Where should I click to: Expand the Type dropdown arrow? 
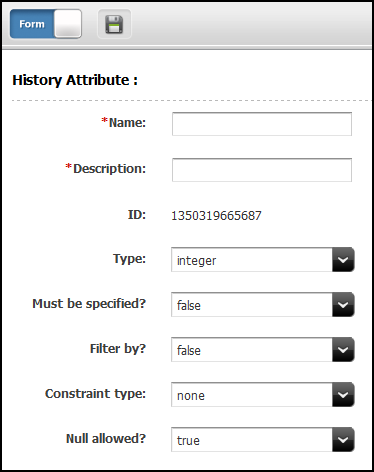343,260
